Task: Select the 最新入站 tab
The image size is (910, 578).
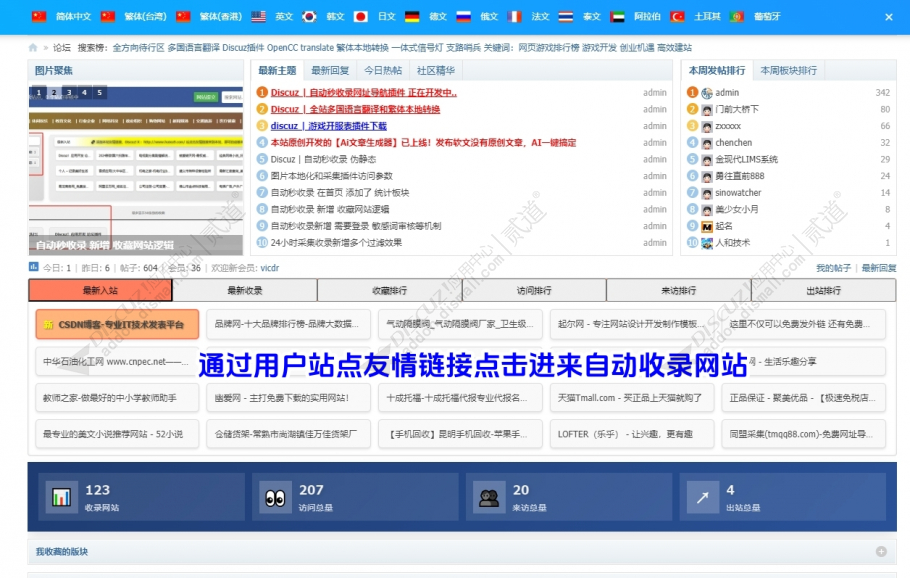Action: (100, 290)
